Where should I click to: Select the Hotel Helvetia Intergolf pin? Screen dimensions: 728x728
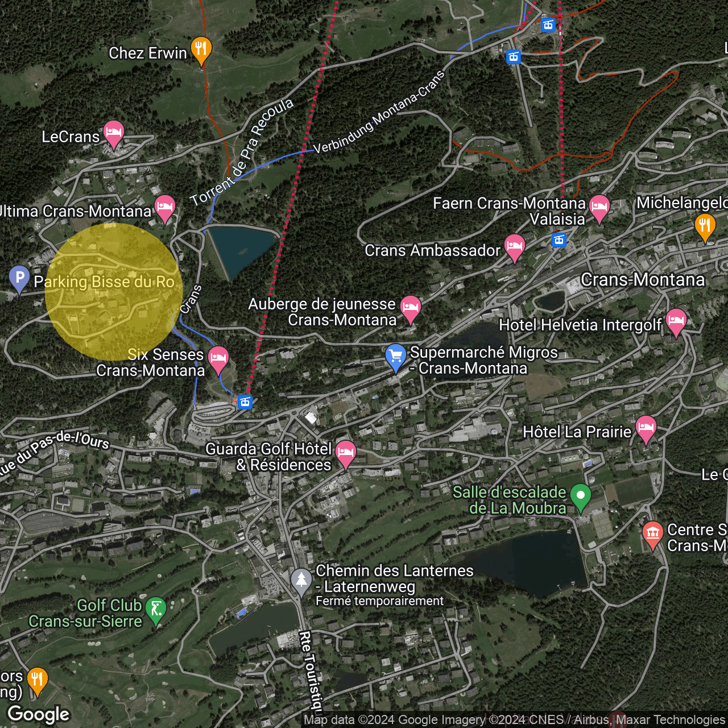click(x=676, y=321)
